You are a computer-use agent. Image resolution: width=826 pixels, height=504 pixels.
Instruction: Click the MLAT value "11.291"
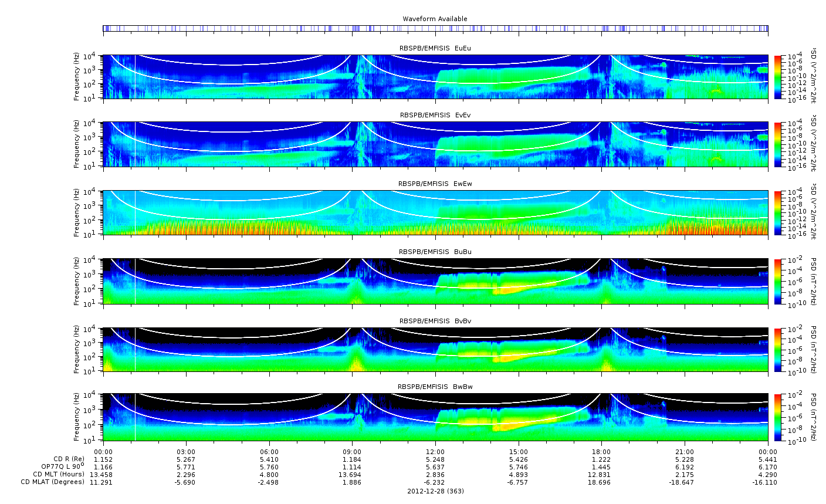101,482
